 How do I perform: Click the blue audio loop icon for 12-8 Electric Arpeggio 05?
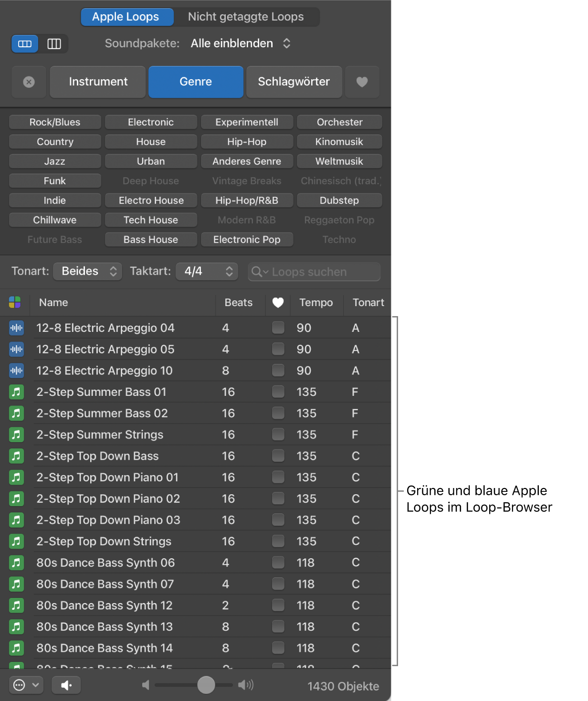point(16,349)
